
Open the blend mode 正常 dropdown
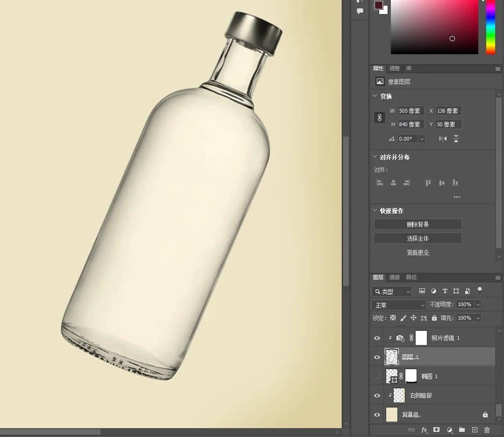click(x=399, y=305)
